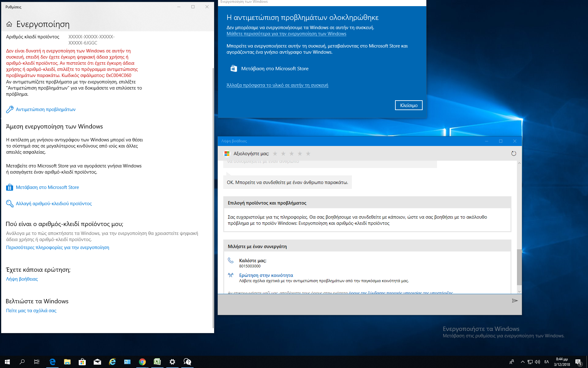Click the People icon in the taskbar
Screen dimensions: 588x368
(512, 362)
